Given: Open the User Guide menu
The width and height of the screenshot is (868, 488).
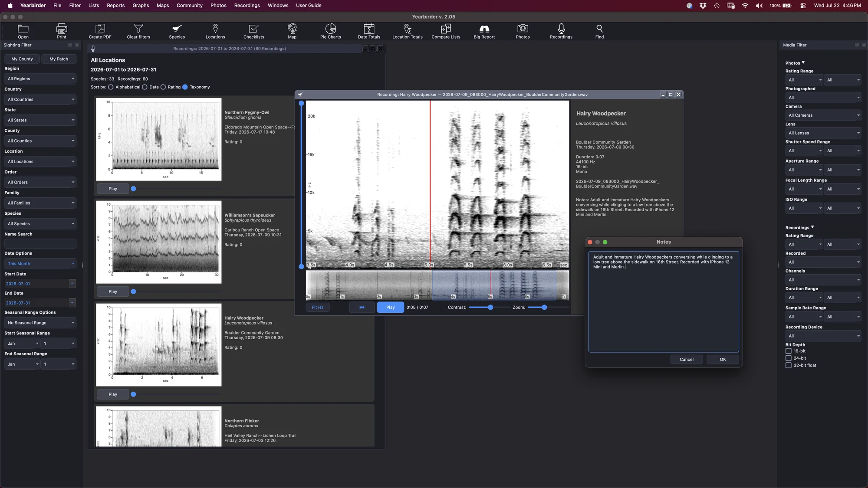Looking at the screenshot, I should click(309, 6).
